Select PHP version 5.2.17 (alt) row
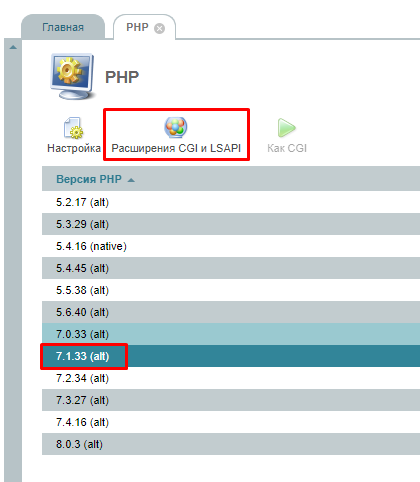The image size is (420, 482). (231, 202)
